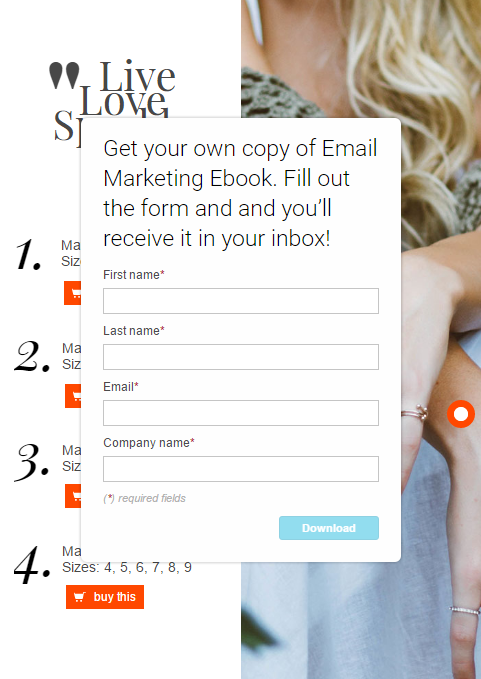
Task: Select the Company name input field
Action: [241, 469]
